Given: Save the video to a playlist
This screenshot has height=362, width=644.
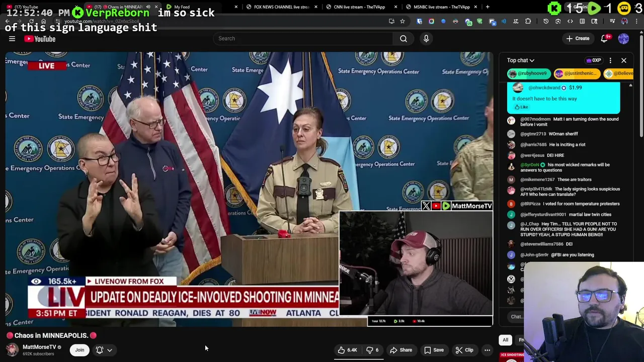Looking at the screenshot, I should pos(434,350).
